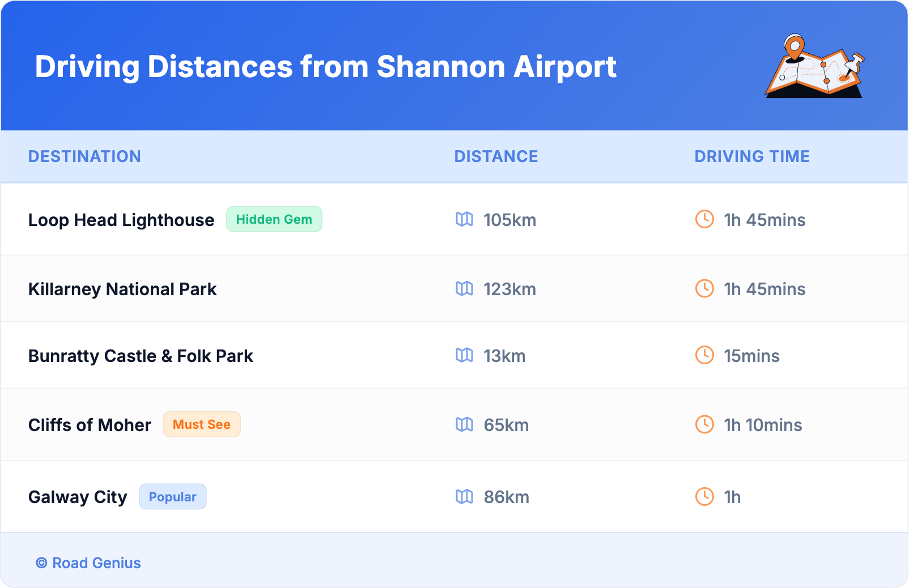The width and height of the screenshot is (909, 588).
Task: Click the map icon next to 123km
Action: pos(464,289)
